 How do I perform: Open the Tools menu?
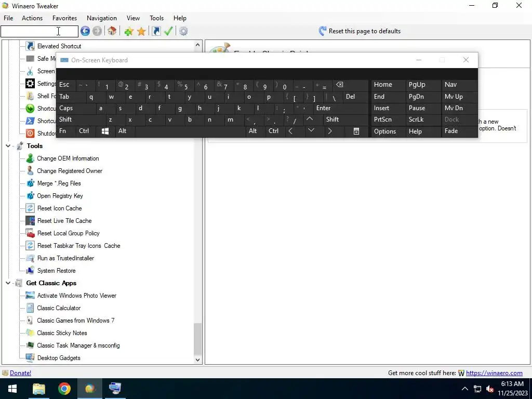[x=156, y=18]
